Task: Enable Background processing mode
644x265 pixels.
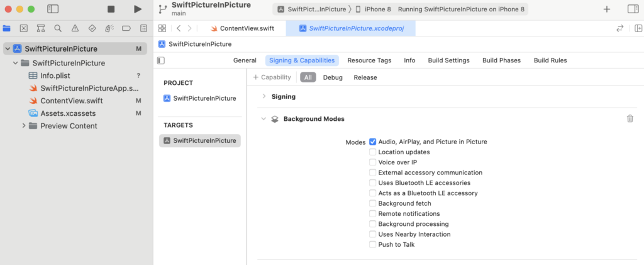Action: click(x=372, y=224)
